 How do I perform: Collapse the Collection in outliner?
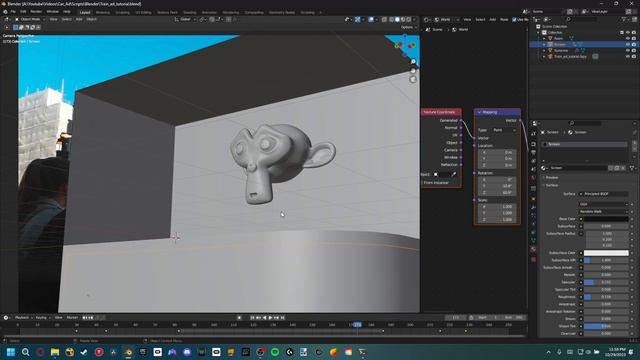539,32
